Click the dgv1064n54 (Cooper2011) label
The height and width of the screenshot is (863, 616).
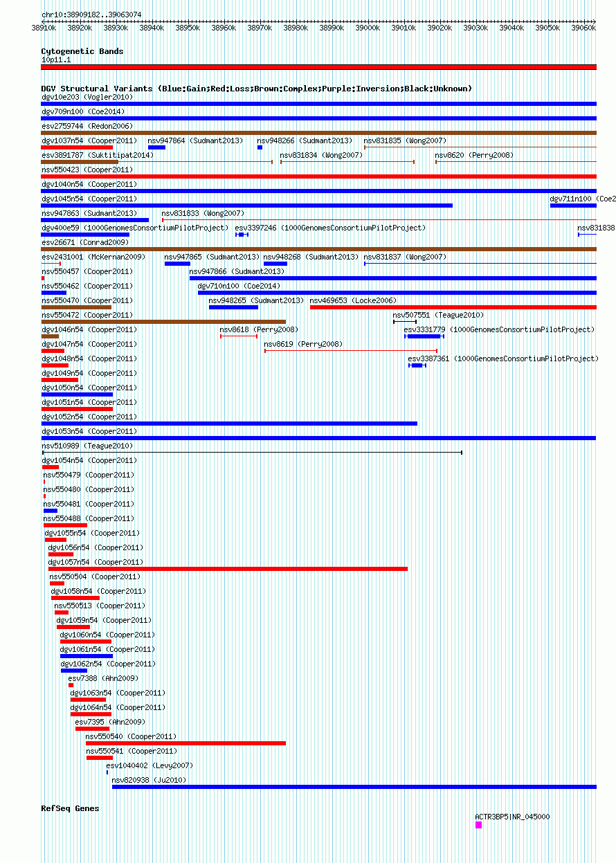tap(118, 707)
